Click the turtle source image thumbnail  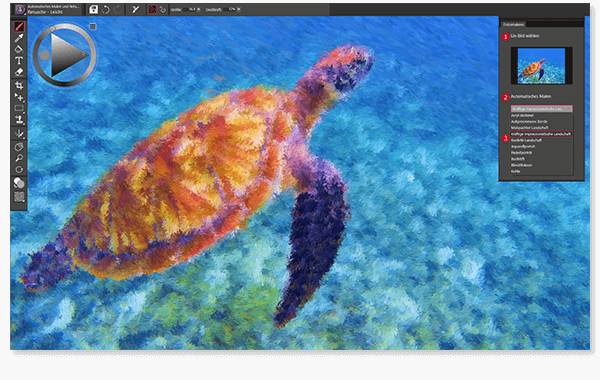(x=541, y=66)
